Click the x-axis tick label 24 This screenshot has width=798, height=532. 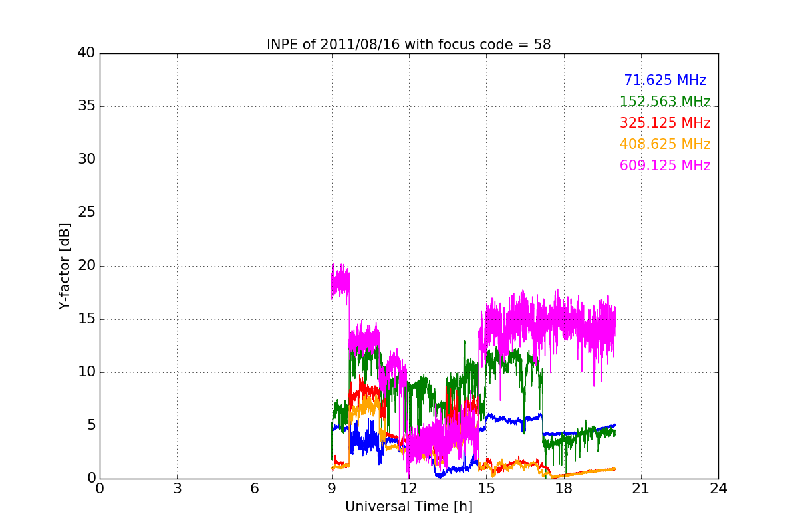click(x=718, y=489)
